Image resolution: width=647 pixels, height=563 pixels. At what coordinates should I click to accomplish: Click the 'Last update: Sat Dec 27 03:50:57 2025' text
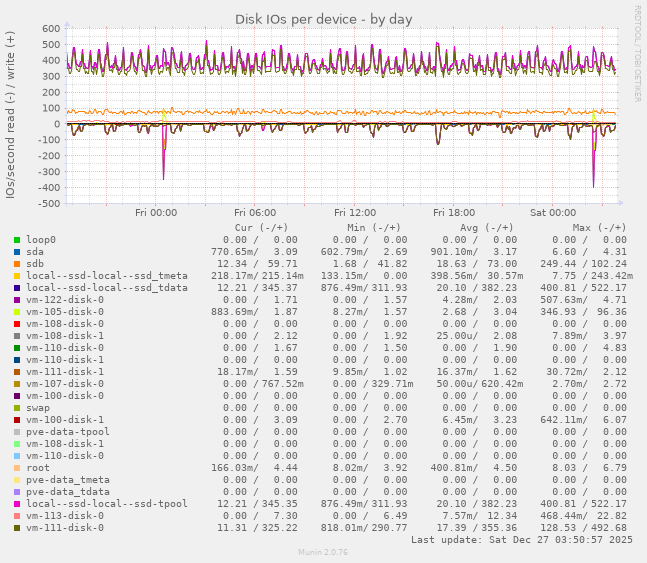click(x=522, y=540)
